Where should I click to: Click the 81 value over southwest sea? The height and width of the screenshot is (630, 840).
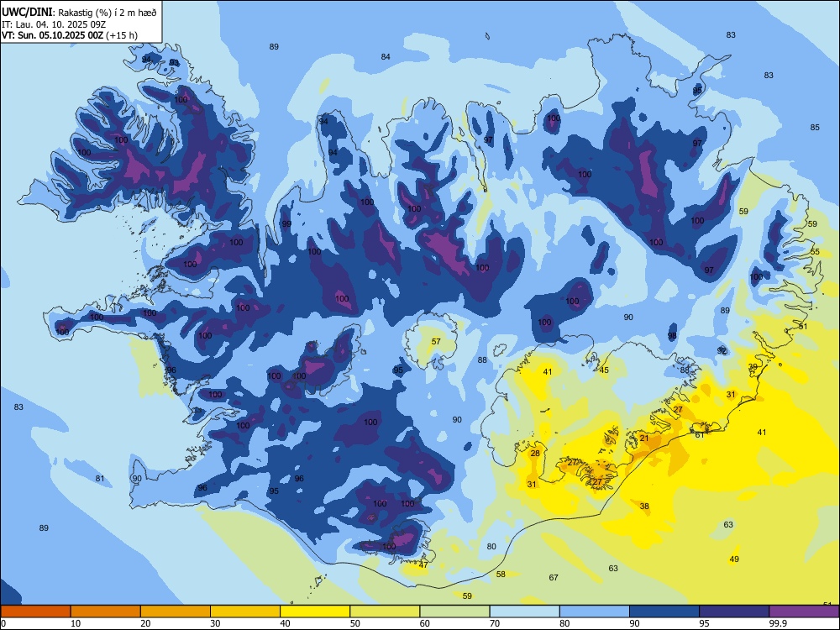(100, 479)
